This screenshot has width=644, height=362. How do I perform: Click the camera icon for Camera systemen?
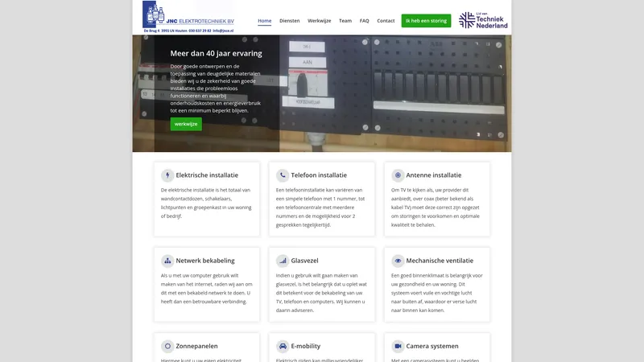coord(398,346)
